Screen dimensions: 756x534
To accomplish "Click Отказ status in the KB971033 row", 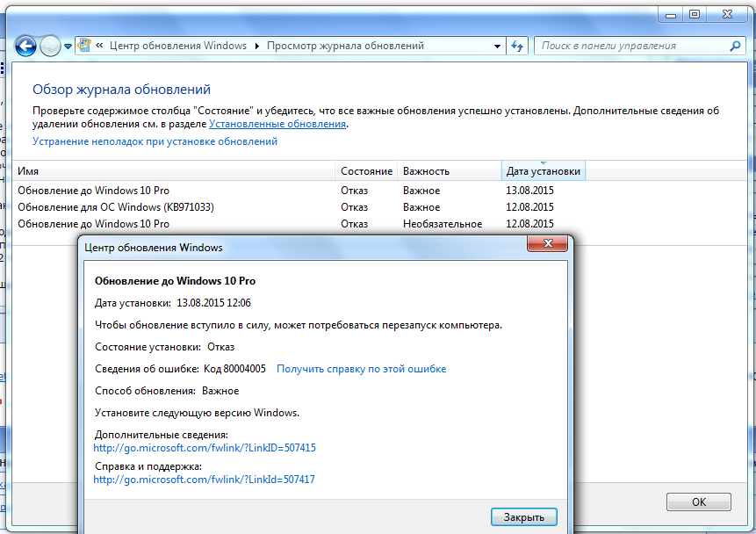I will pos(355,207).
